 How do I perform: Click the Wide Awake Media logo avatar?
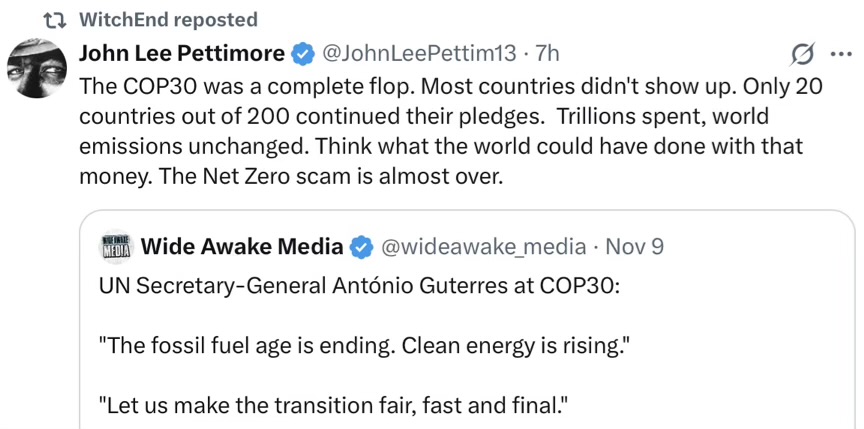point(117,246)
